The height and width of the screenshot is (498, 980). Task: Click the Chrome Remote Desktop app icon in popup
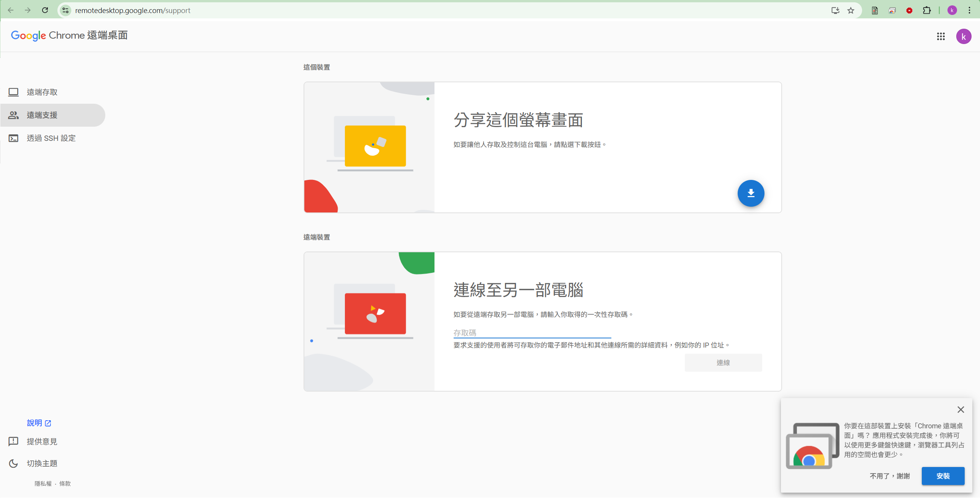tap(812, 446)
